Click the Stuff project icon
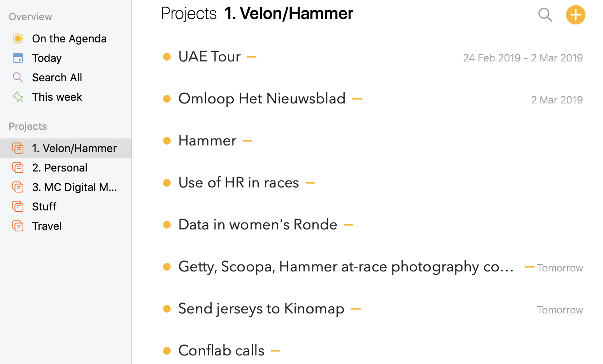Screen dimensions: 603x364 click(x=18, y=206)
